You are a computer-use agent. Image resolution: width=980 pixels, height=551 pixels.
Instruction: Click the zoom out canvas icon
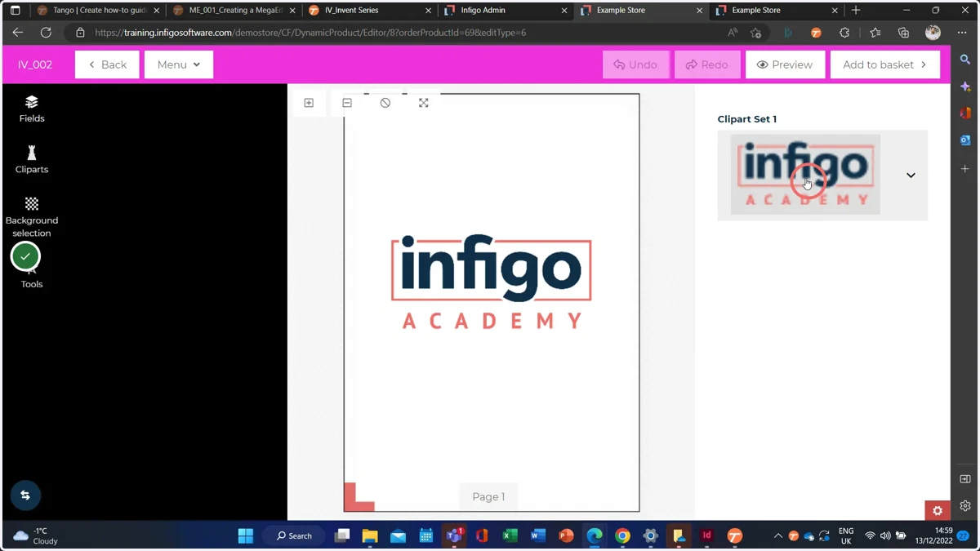[347, 103]
